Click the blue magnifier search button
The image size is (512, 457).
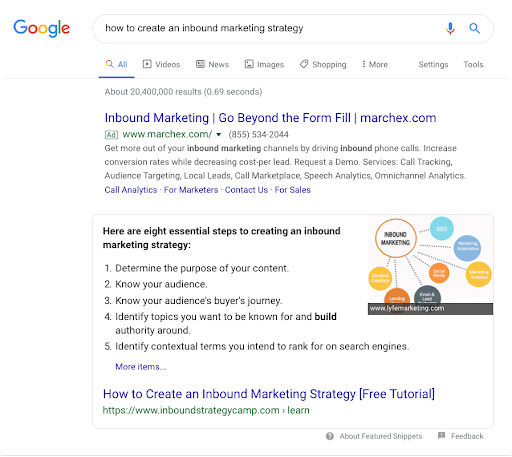(x=475, y=29)
